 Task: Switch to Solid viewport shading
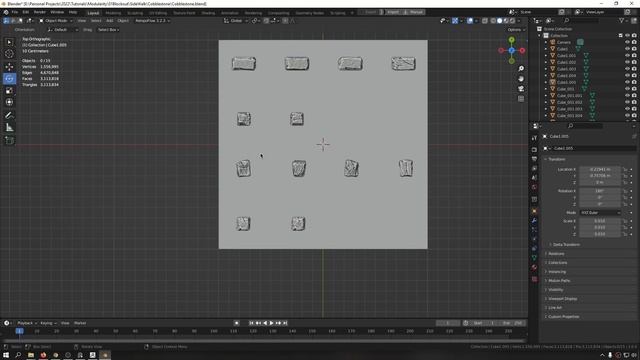[500, 20]
